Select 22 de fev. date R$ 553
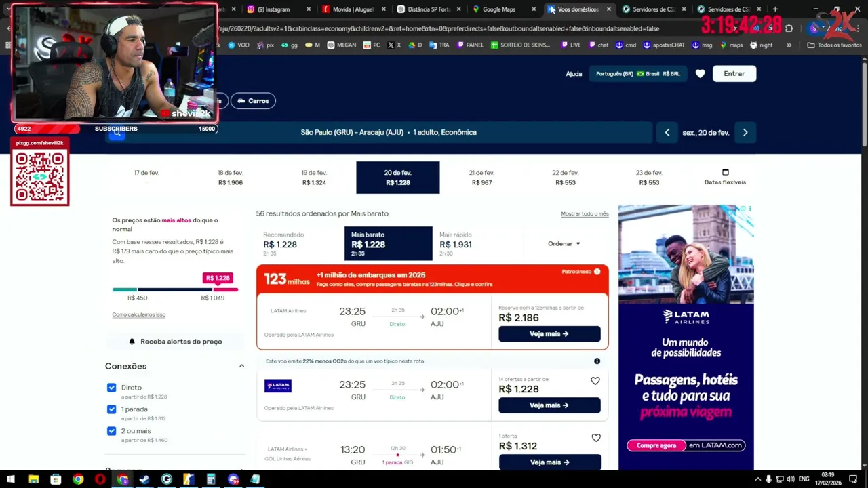Screen dimensions: 868x488 565,178
